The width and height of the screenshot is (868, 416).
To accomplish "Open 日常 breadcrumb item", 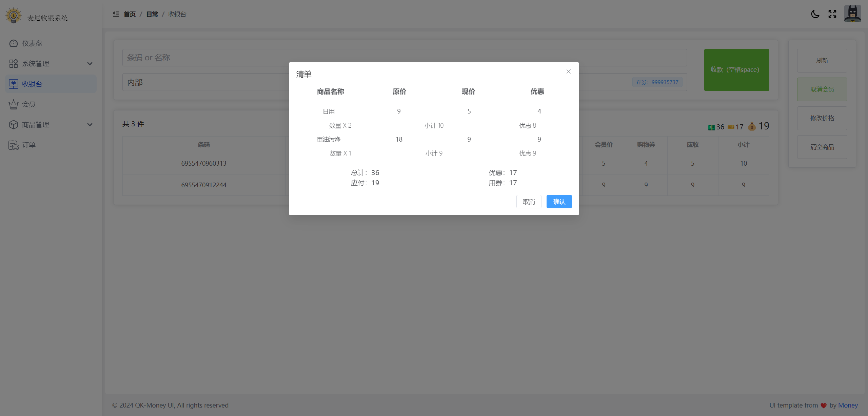I will pyautogui.click(x=152, y=14).
